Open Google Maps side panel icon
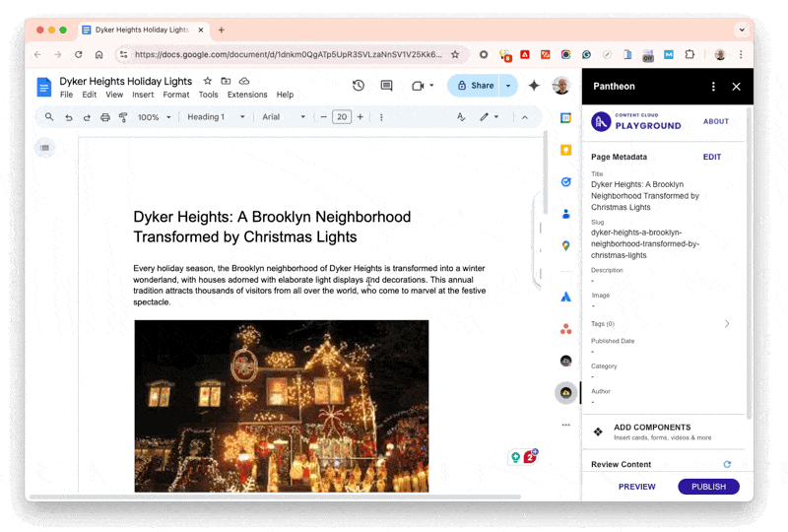Screen dimensions: 788x532 (566, 246)
